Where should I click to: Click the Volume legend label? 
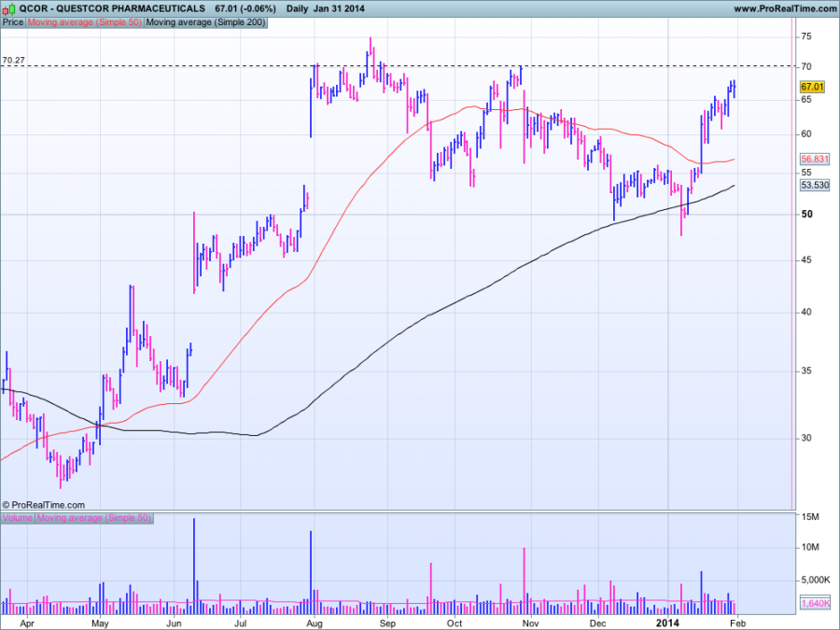pos(18,518)
